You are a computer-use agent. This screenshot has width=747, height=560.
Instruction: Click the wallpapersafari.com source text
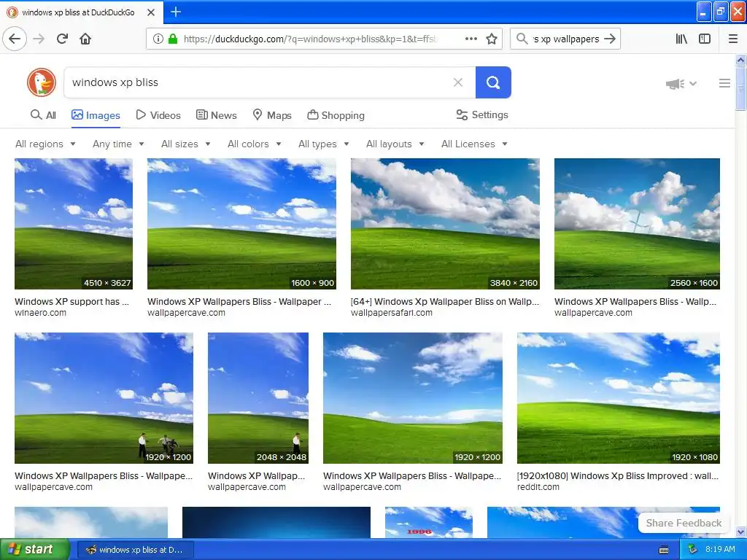pyautogui.click(x=392, y=313)
